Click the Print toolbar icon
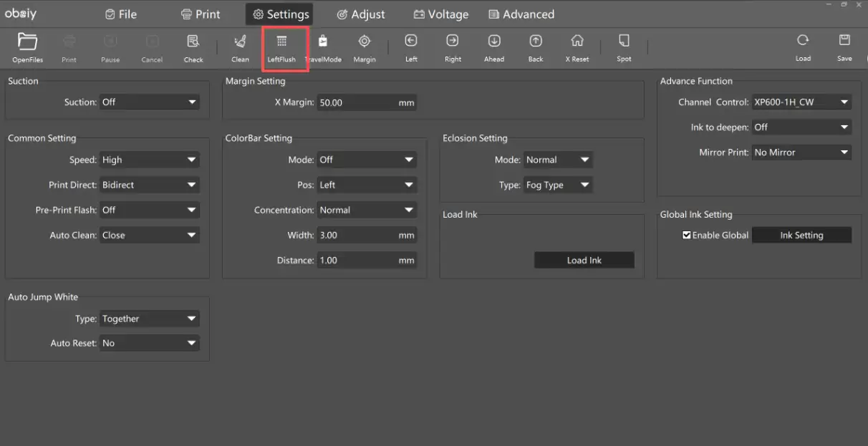 pos(69,41)
